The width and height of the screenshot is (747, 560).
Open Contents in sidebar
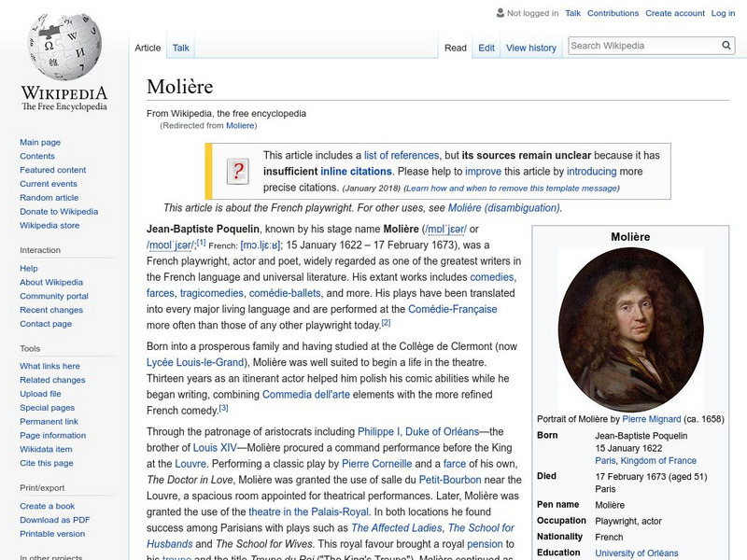click(37, 156)
